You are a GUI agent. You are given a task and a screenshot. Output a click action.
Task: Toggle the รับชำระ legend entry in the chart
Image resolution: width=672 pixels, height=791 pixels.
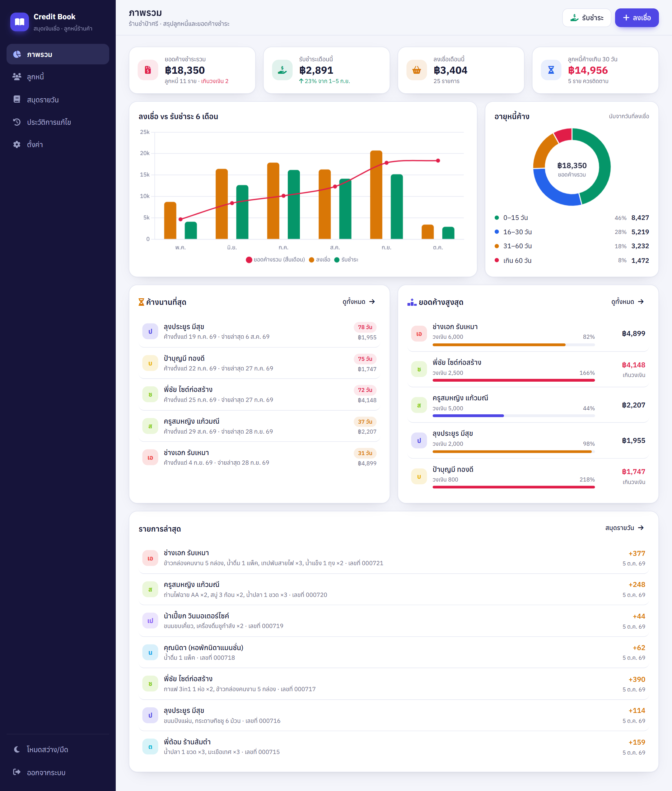click(x=346, y=260)
